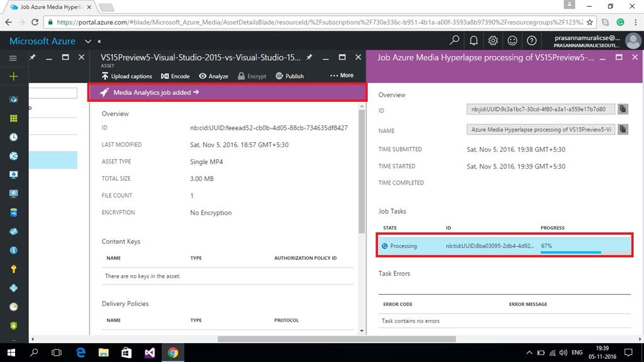Open Microsoft Edge from taskbar
644x362 pixels.
[80, 353]
